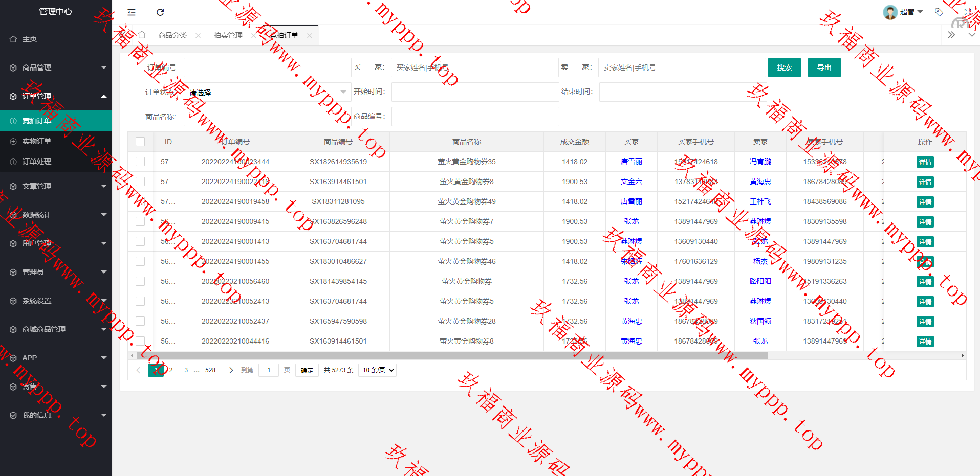
Task: Switch to the 拍卖管理 tab
Action: (228, 35)
